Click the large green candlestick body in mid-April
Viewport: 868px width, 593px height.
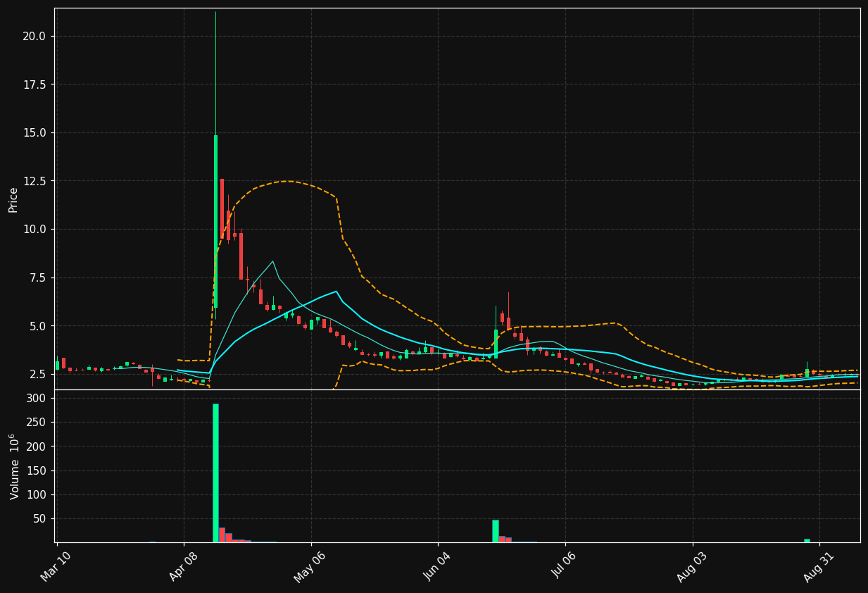(215, 221)
